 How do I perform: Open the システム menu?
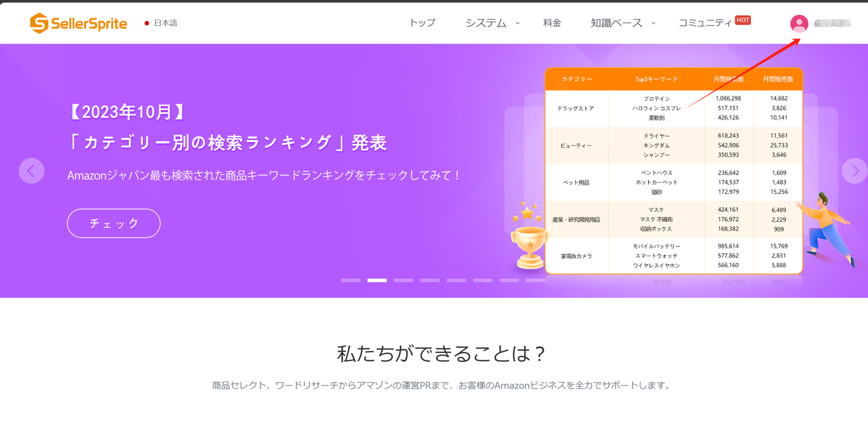pyautogui.click(x=486, y=22)
